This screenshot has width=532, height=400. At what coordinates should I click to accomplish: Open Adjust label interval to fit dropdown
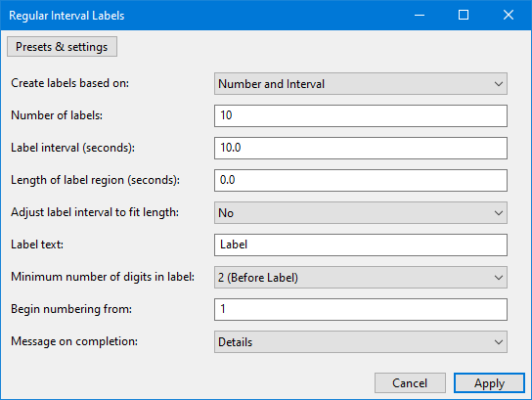tap(361, 213)
